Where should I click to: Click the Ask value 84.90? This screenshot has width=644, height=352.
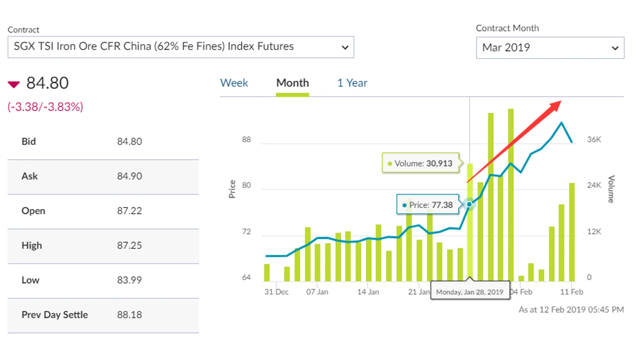click(129, 176)
